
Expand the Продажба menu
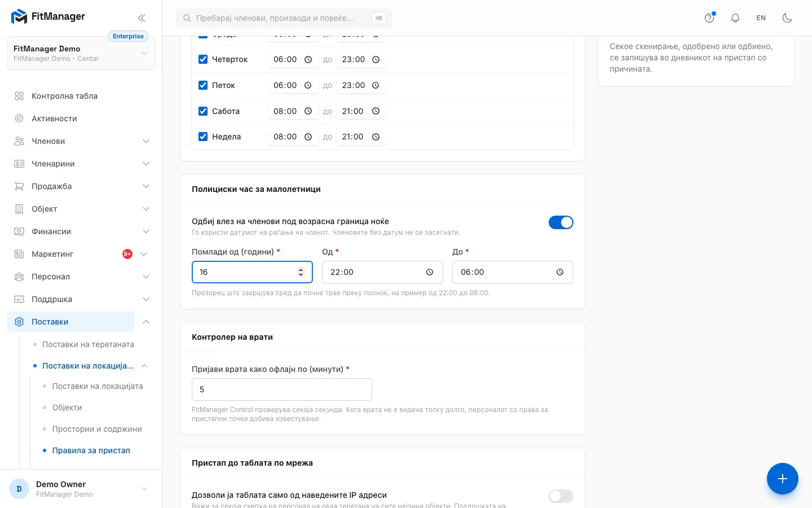146,186
